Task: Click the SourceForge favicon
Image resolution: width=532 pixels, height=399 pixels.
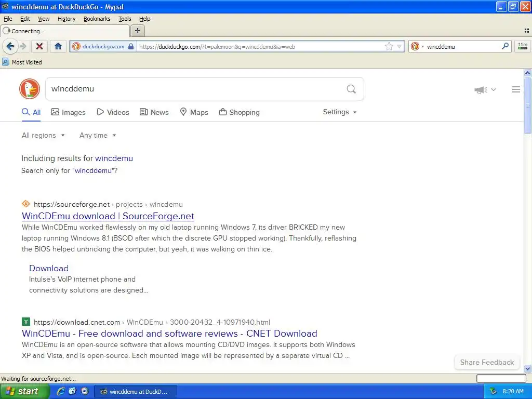Action: click(x=26, y=204)
